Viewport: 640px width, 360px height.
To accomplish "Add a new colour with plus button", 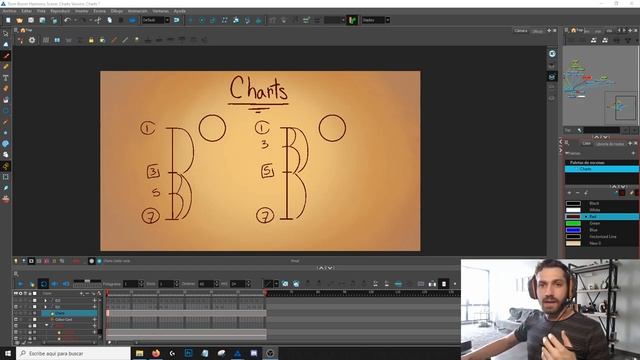I will (569, 193).
